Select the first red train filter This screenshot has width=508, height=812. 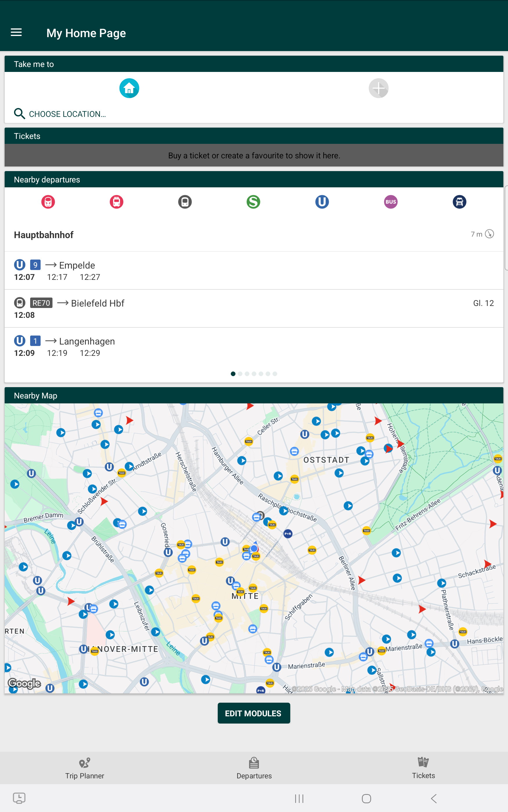[48, 202]
